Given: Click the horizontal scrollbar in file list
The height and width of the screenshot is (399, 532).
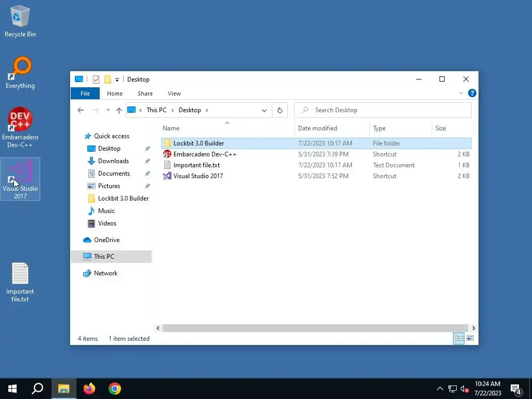Looking at the screenshot, I should pyautogui.click(x=315, y=328).
